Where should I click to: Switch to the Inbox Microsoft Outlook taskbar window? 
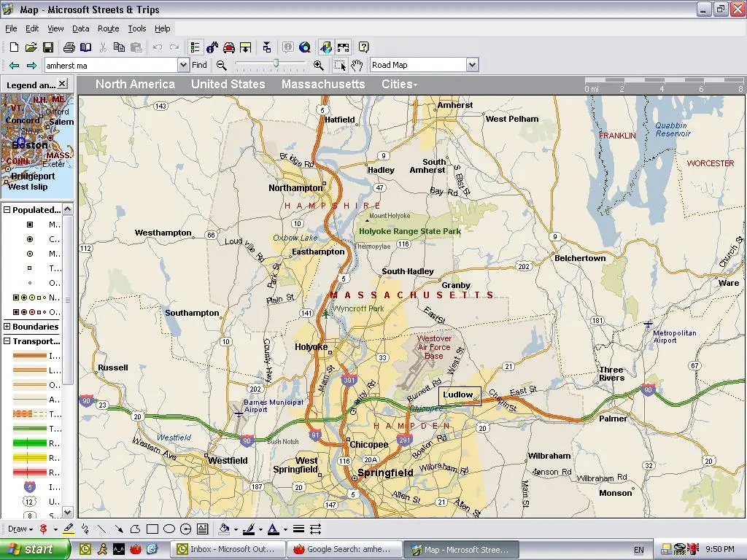click(x=228, y=549)
